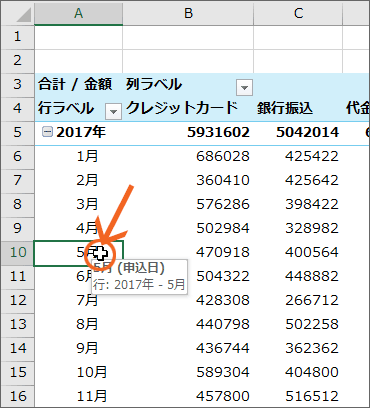Select column A header

click(x=78, y=13)
